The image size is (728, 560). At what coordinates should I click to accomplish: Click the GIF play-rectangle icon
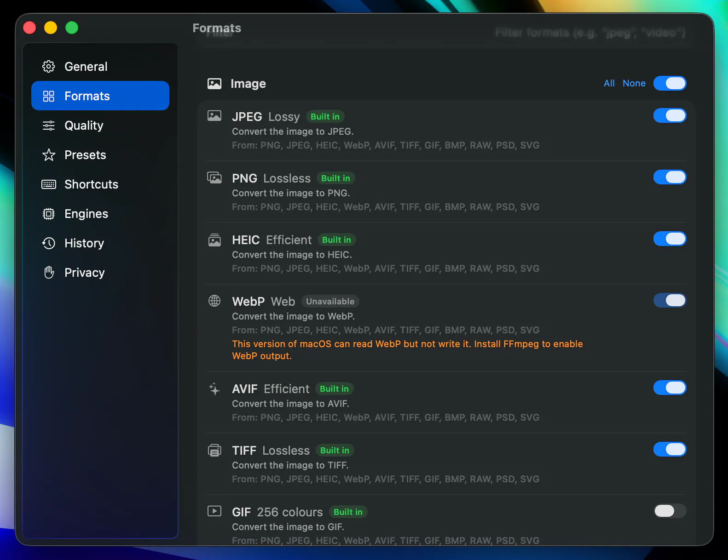click(214, 511)
